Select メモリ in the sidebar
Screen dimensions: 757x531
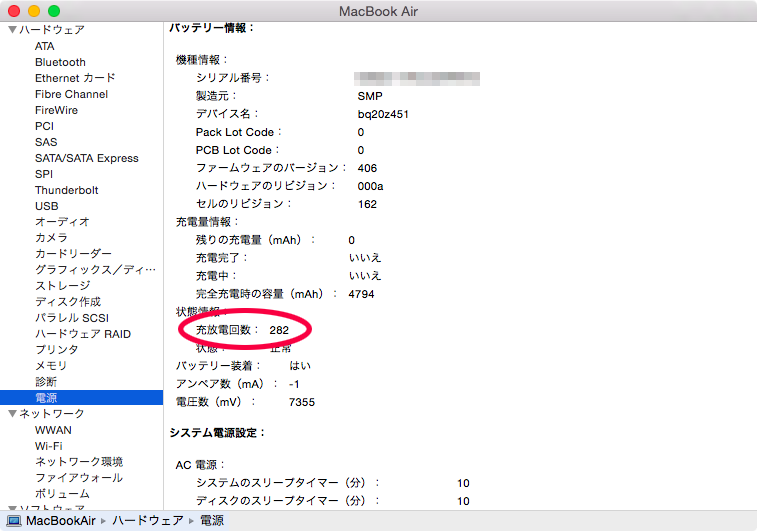click(x=51, y=366)
